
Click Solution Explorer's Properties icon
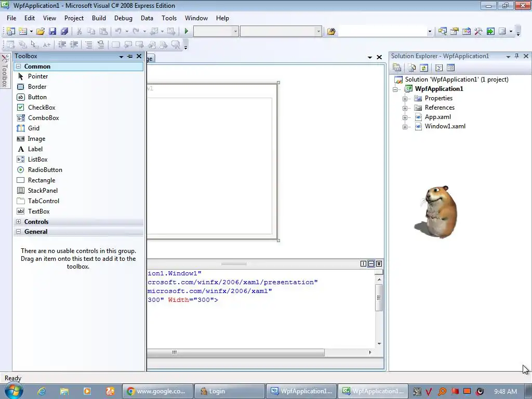(x=396, y=68)
